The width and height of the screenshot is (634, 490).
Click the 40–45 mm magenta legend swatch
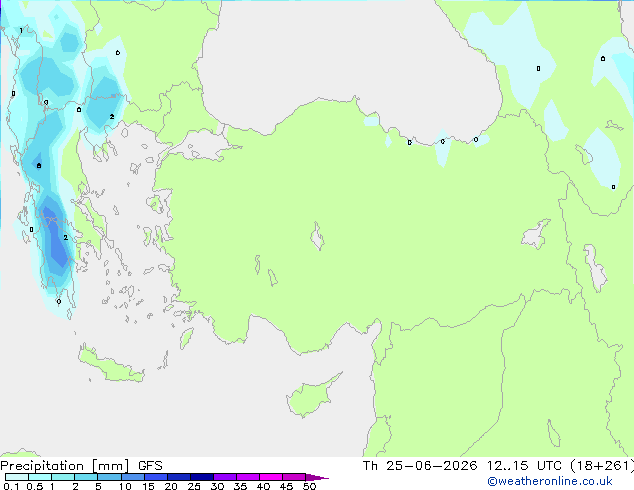click(271, 477)
